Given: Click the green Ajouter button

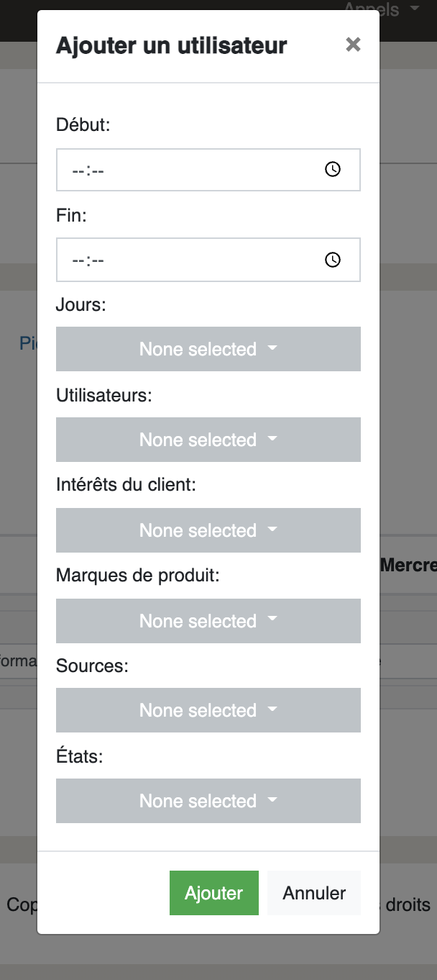Looking at the screenshot, I should coord(214,893).
